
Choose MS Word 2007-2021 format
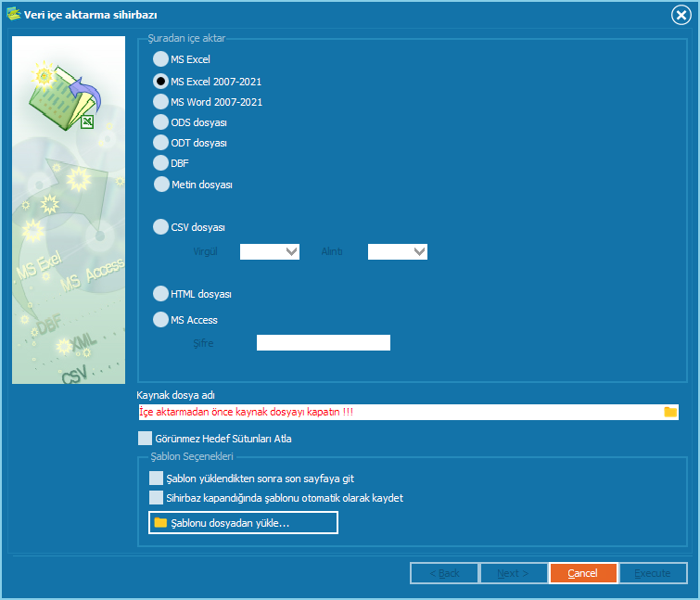click(x=160, y=102)
